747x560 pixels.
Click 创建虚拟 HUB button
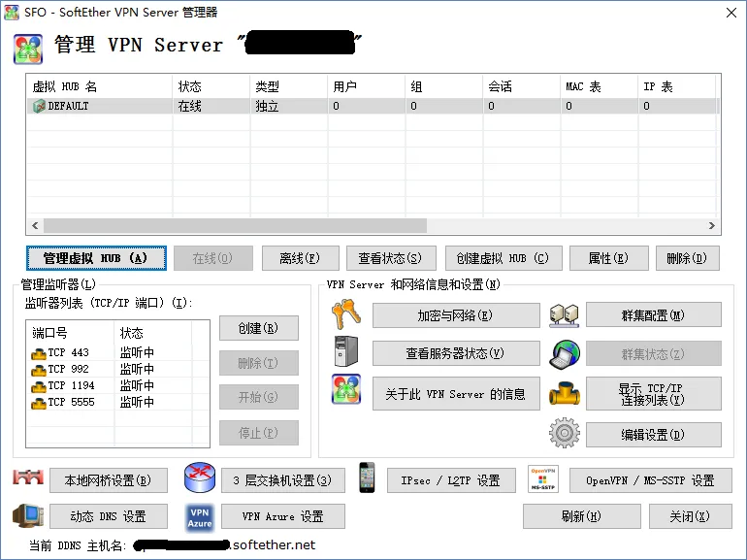(x=503, y=258)
